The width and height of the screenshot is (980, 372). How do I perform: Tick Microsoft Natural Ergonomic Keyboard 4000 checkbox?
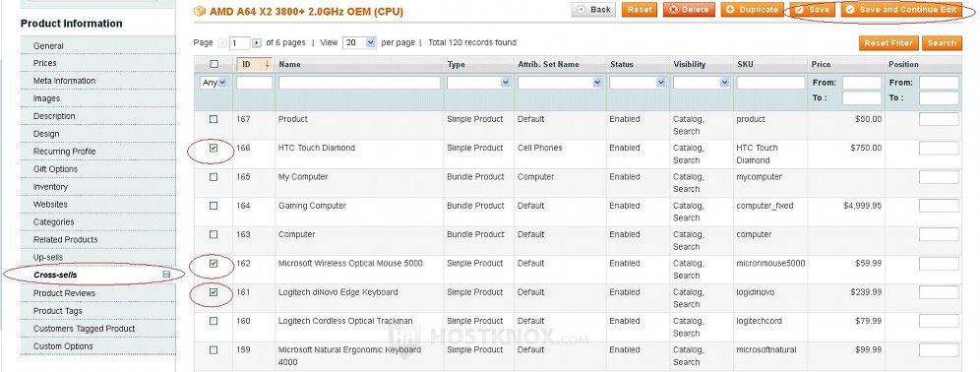[x=214, y=349]
